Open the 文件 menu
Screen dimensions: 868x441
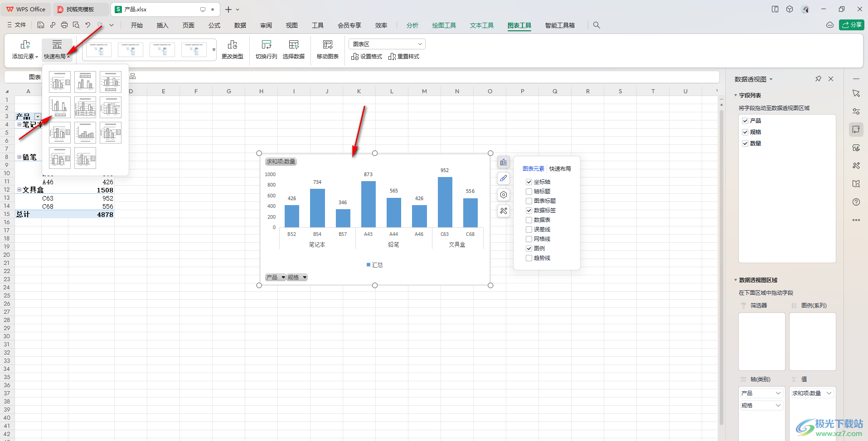(x=17, y=25)
